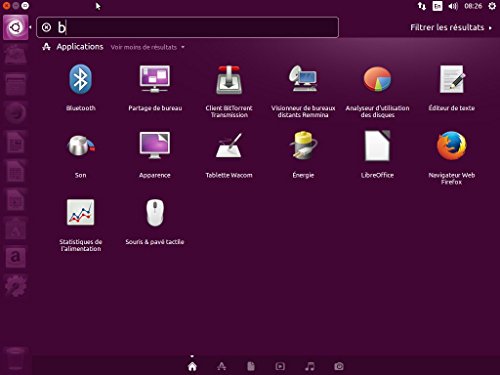500x375 pixels.
Task: Click the clock showing 08:26
Action: (x=473, y=6)
